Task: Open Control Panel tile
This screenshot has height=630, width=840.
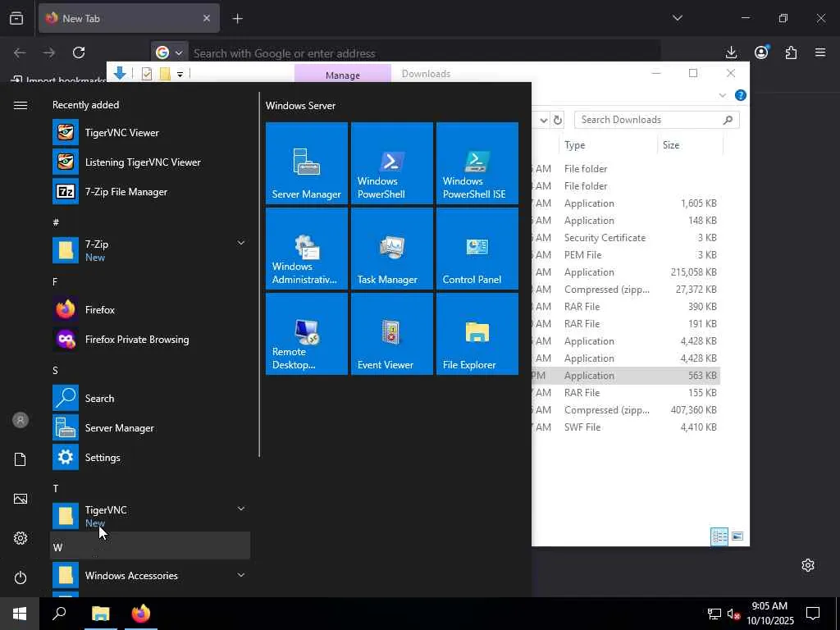Action: click(x=477, y=248)
